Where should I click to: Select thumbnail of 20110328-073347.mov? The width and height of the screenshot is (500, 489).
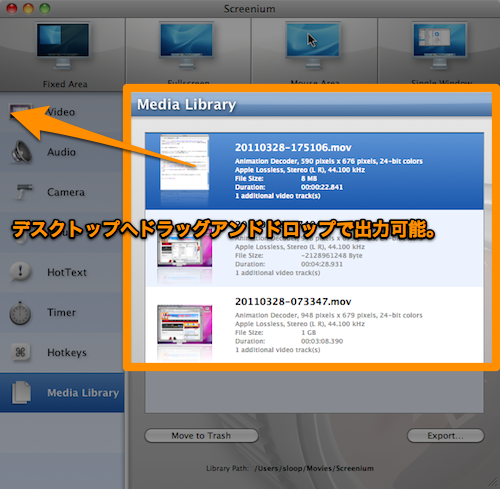184,324
